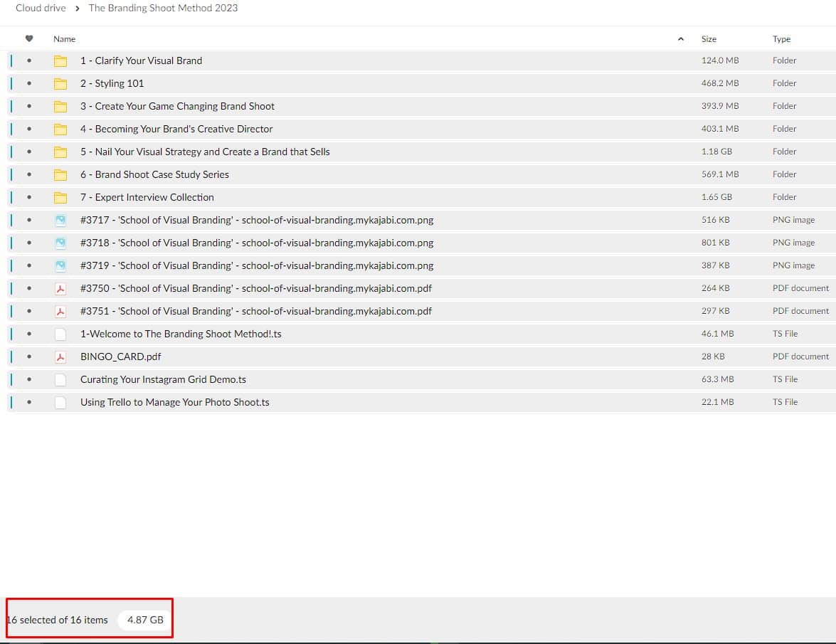Click the image file icon for #3719

click(60, 265)
